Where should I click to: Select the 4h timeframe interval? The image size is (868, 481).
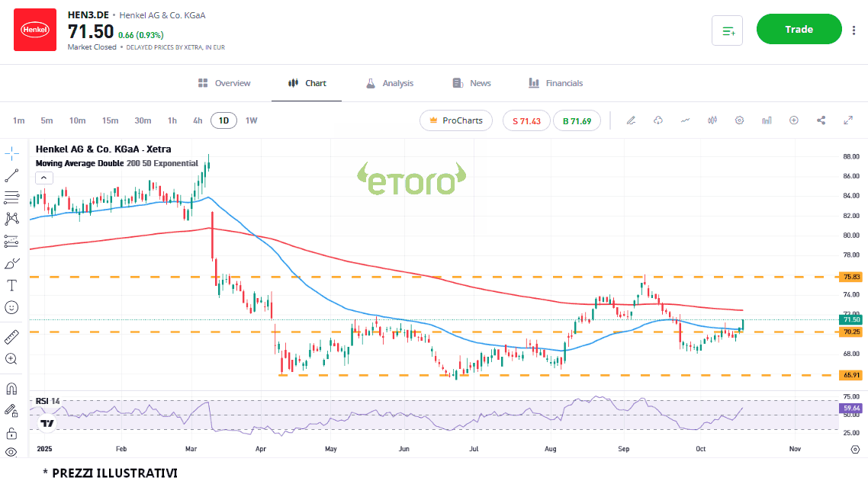pyautogui.click(x=198, y=120)
